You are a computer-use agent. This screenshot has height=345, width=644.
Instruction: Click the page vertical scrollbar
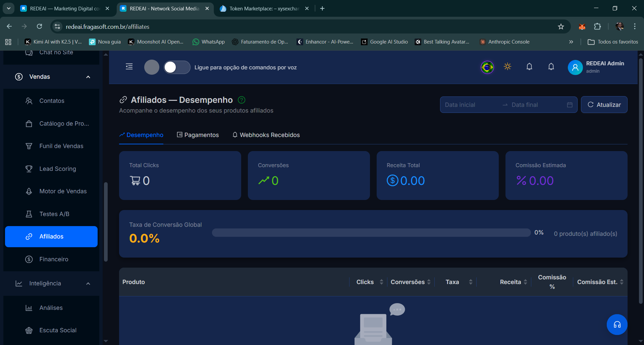click(641, 181)
